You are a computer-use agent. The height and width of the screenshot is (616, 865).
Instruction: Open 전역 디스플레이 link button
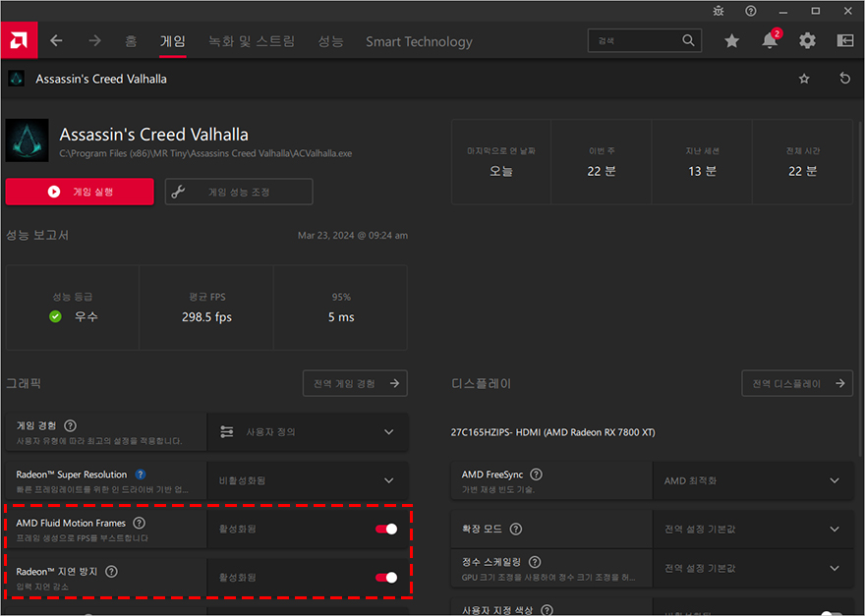click(797, 383)
